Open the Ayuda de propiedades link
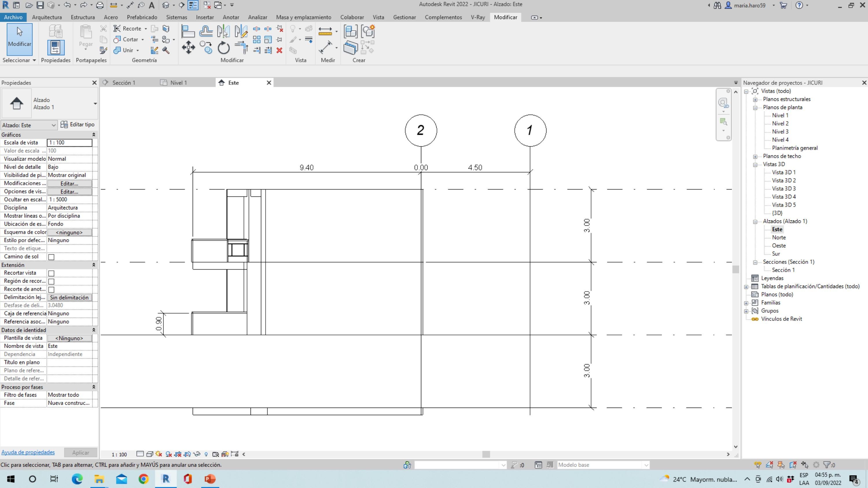Screen dimensions: 868x488 [x=28, y=452]
